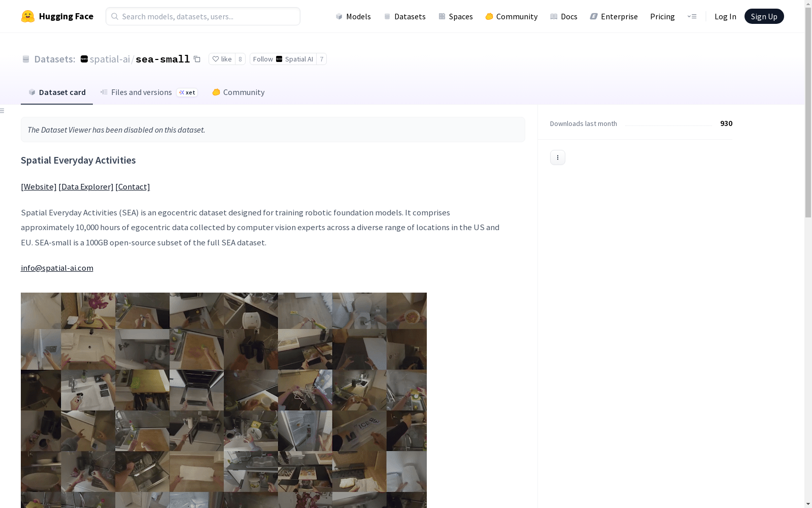Click the Hugging Face home text

[x=66, y=16]
